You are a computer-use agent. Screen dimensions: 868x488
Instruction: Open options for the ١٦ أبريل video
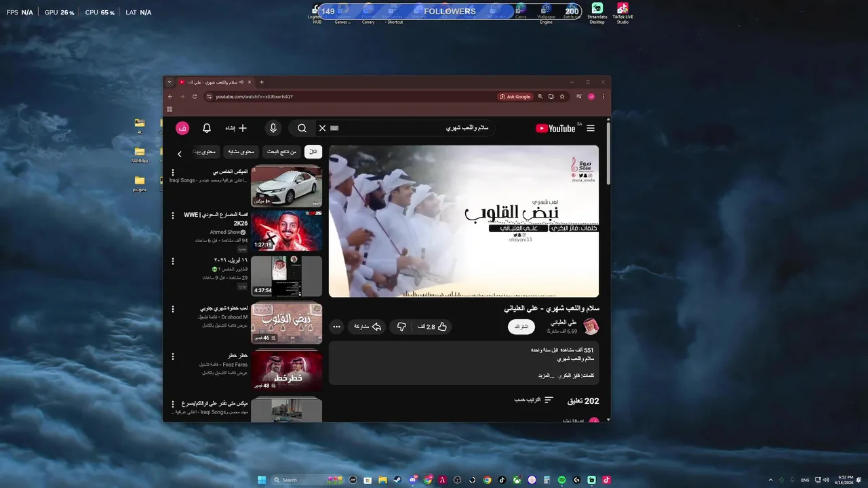pos(172,261)
